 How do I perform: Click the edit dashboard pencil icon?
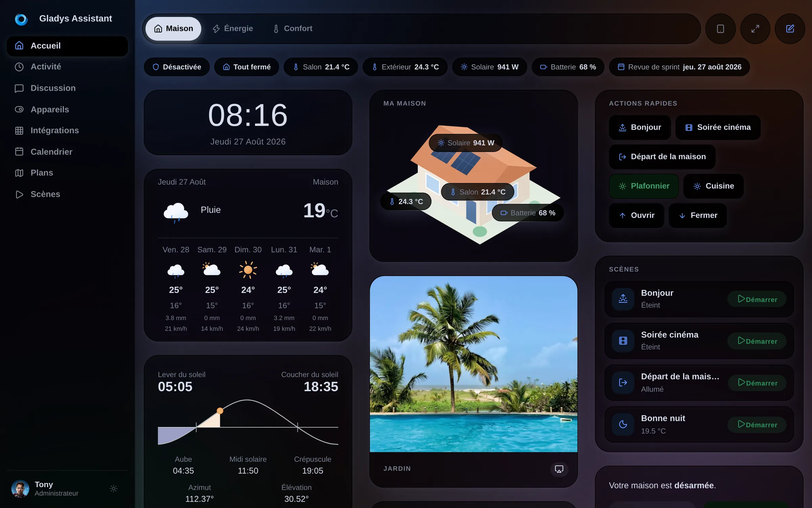point(790,29)
